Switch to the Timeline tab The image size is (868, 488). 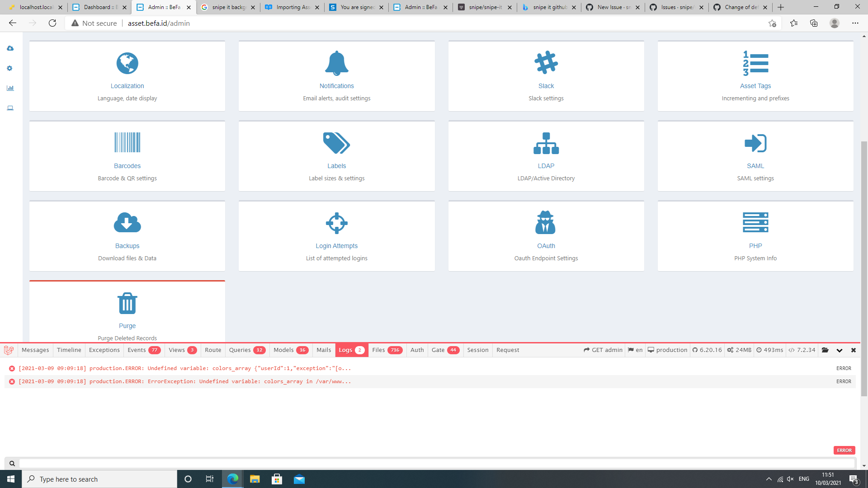(x=69, y=350)
